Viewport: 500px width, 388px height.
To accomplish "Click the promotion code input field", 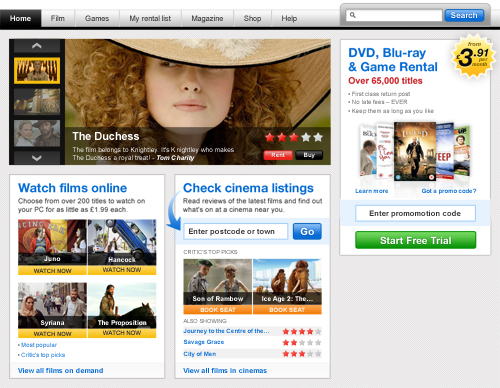I will [x=415, y=213].
